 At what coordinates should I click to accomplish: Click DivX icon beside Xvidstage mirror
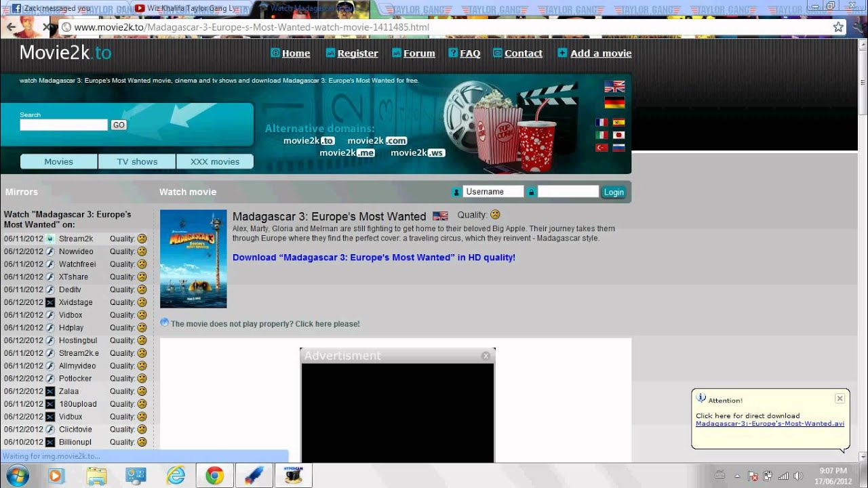coord(50,302)
